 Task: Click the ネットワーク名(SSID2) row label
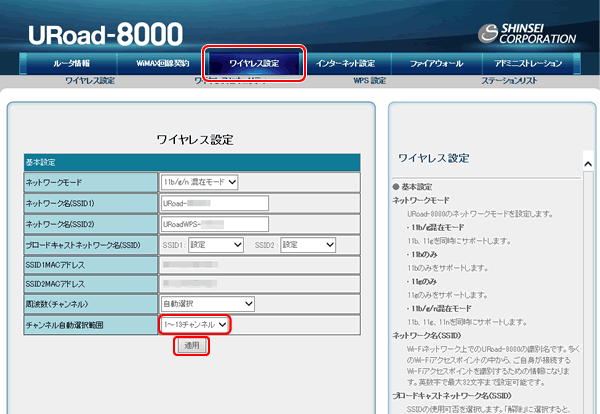pyautogui.click(x=91, y=224)
